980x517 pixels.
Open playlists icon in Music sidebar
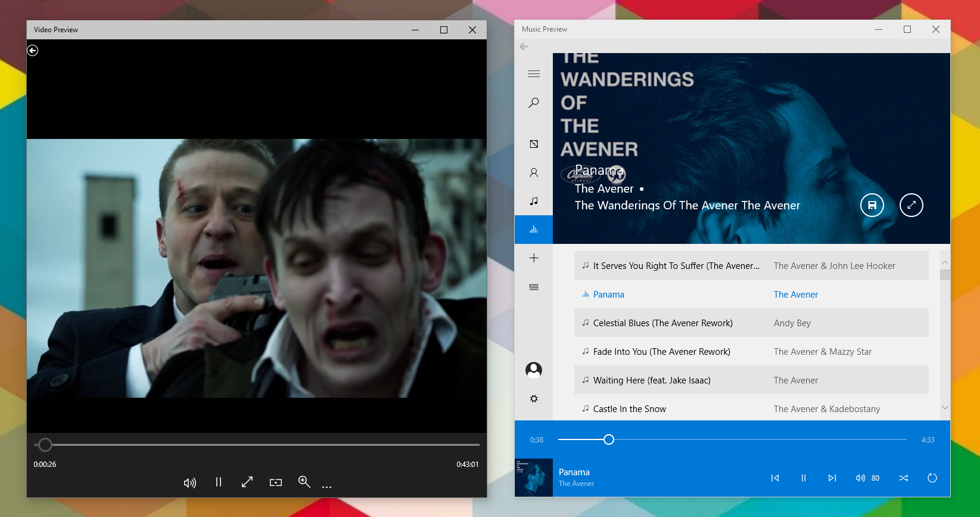click(534, 287)
